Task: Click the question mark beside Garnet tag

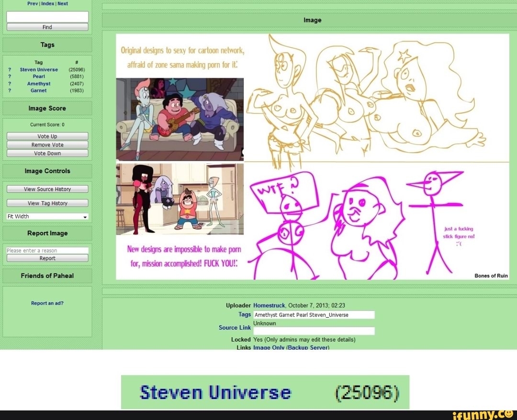Action: click(x=9, y=90)
